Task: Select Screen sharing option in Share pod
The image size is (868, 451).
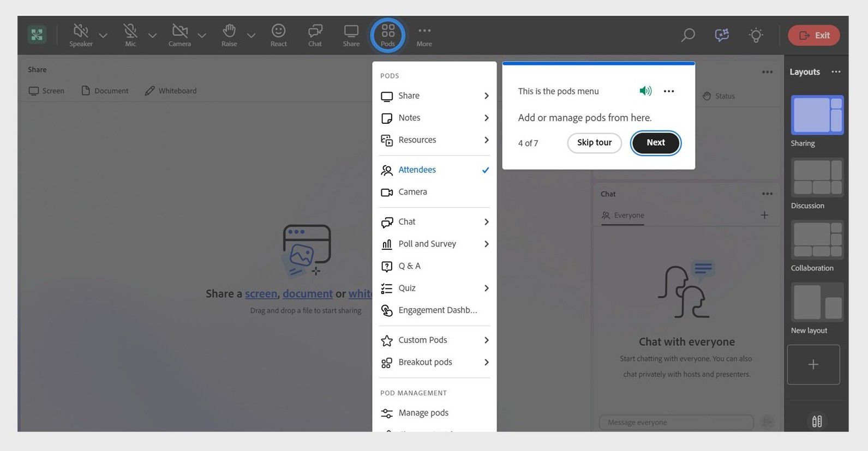Action: coord(46,91)
